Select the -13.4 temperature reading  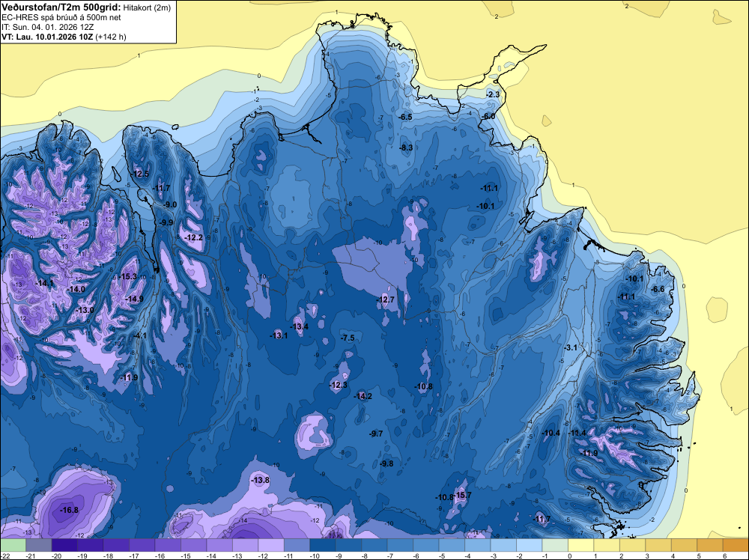[x=299, y=326]
